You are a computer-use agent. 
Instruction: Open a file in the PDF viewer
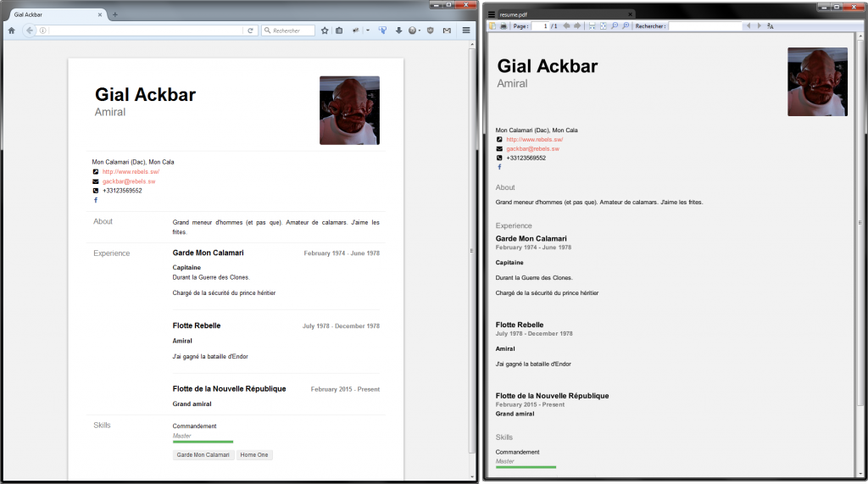point(492,26)
